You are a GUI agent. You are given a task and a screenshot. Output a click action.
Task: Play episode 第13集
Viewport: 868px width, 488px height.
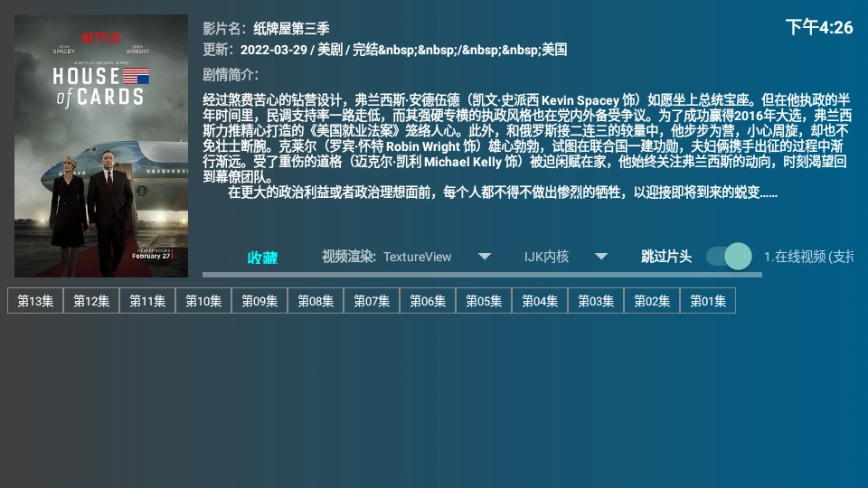[35, 302]
